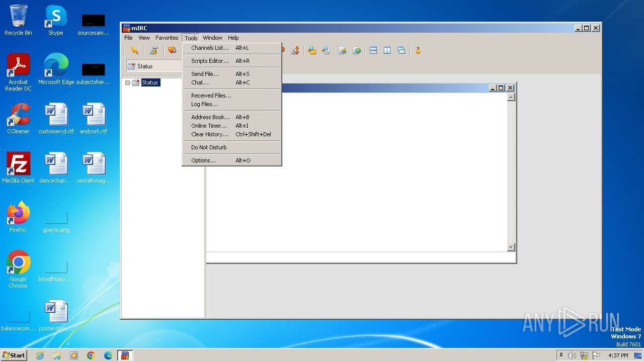Viewport: 644px width, 362px height.
Task: Minimize the inner status window
Action: [x=493, y=88]
